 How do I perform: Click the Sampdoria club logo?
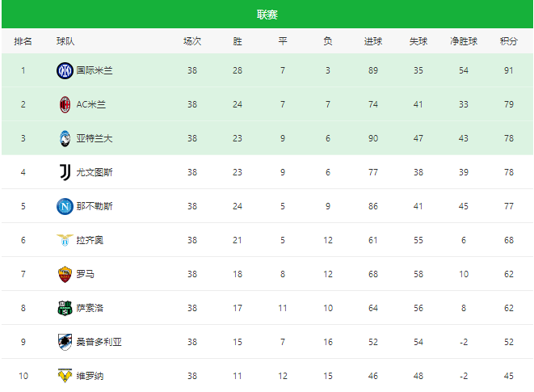(65, 342)
